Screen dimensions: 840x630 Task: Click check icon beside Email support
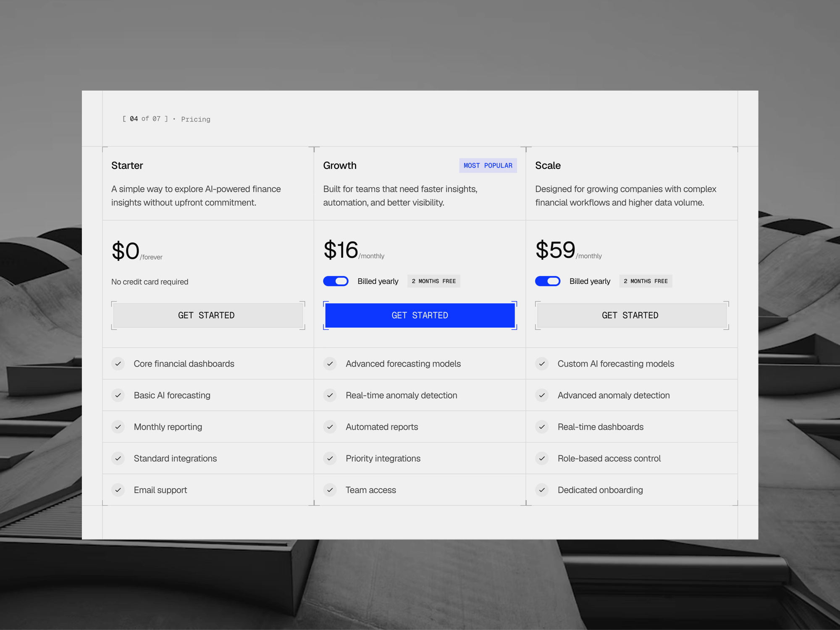(118, 490)
